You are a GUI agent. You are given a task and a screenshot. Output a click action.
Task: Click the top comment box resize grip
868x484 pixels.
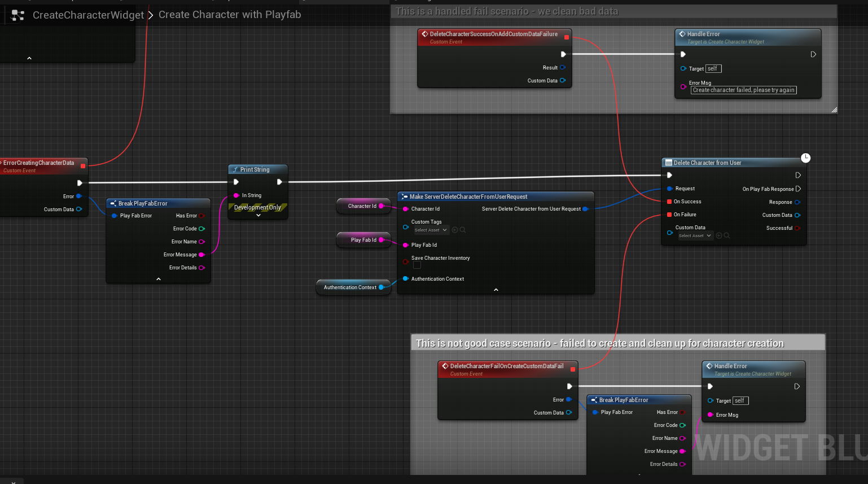[x=834, y=110]
